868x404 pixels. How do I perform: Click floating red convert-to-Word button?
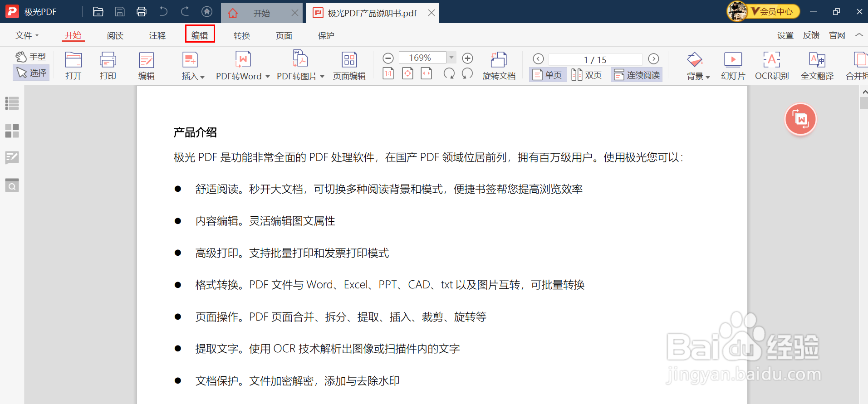coord(800,119)
